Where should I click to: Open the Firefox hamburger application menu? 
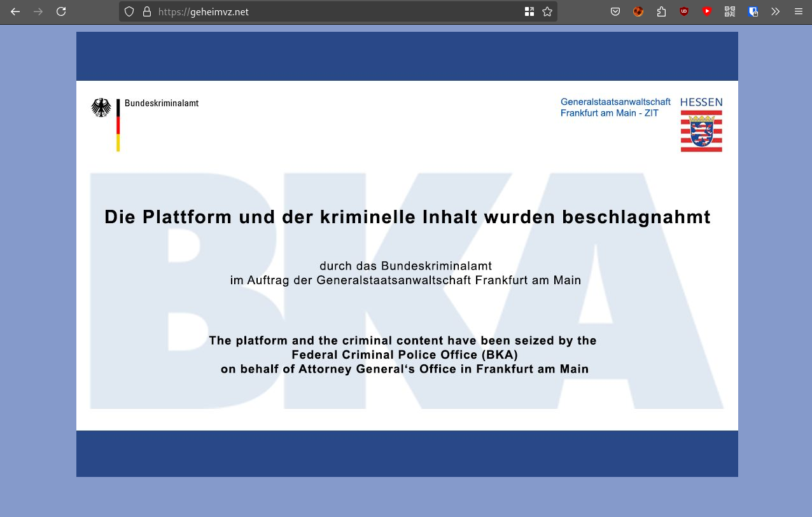tap(798, 11)
